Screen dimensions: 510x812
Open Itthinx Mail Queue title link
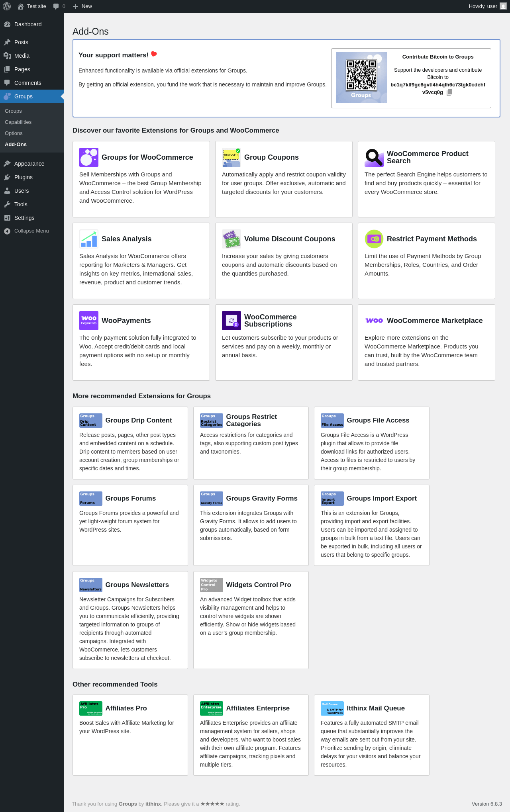[x=376, y=708]
